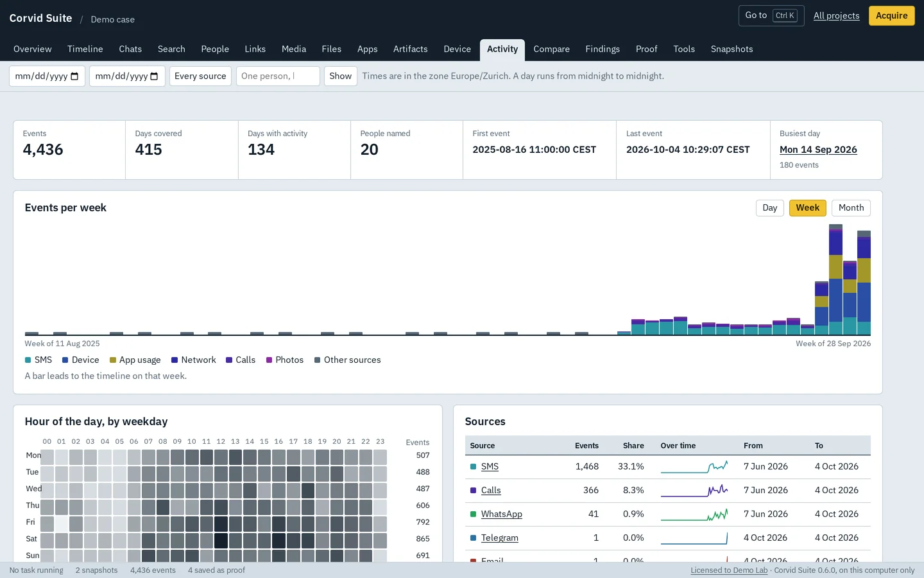Click the Acquire button
The image size is (924, 578).
pyautogui.click(x=892, y=15)
